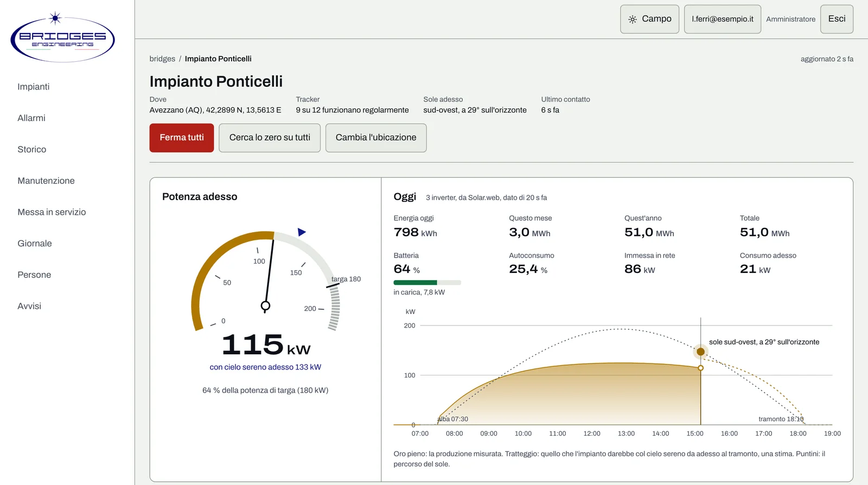Click Cambia l'ubicazione button
Viewport: 868px width, 485px height.
click(x=376, y=138)
